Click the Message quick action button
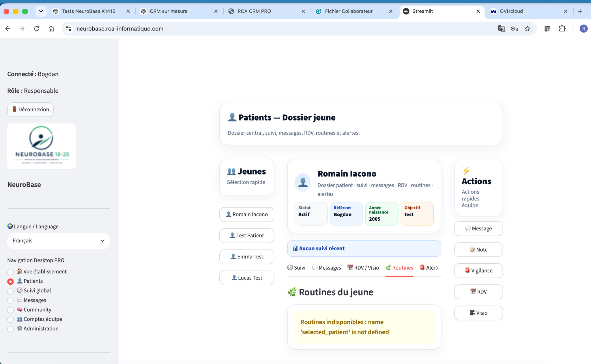The height and width of the screenshot is (364, 591). coord(478,228)
